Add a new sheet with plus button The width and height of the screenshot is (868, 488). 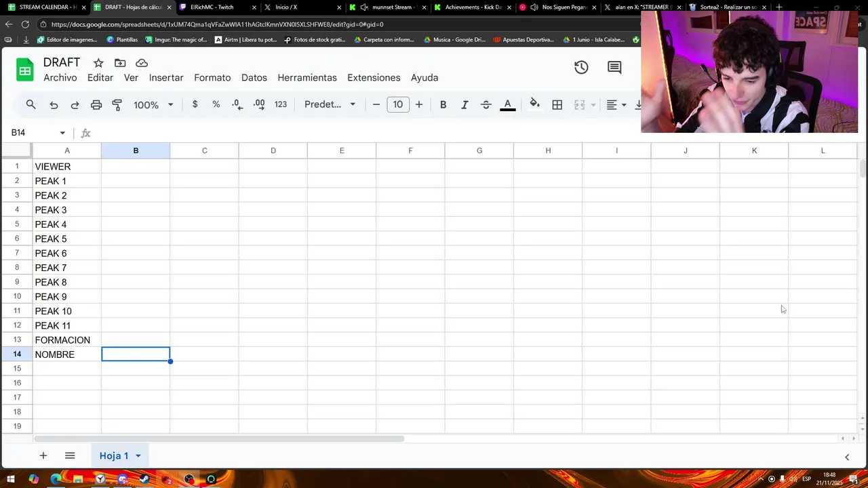coord(43,455)
